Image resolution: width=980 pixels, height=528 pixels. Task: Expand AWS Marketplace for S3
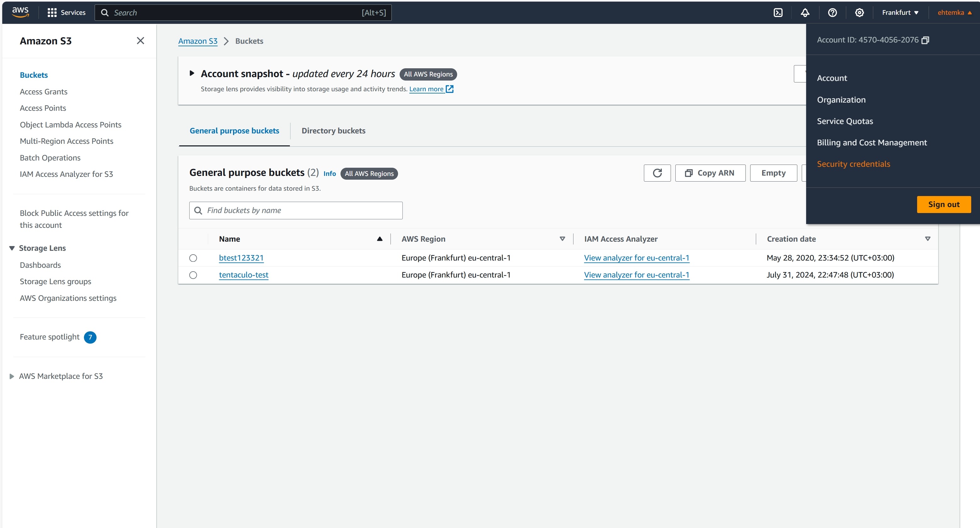[x=12, y=376]
